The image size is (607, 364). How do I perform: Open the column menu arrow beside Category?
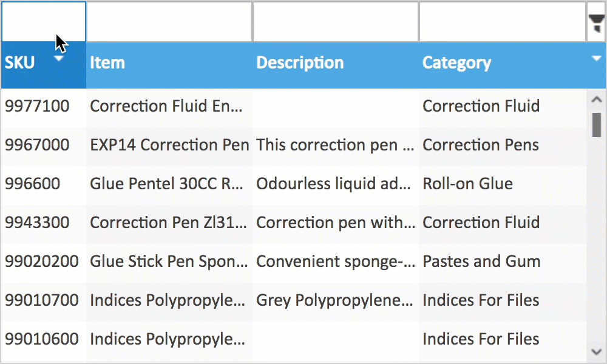pos(596,58)
